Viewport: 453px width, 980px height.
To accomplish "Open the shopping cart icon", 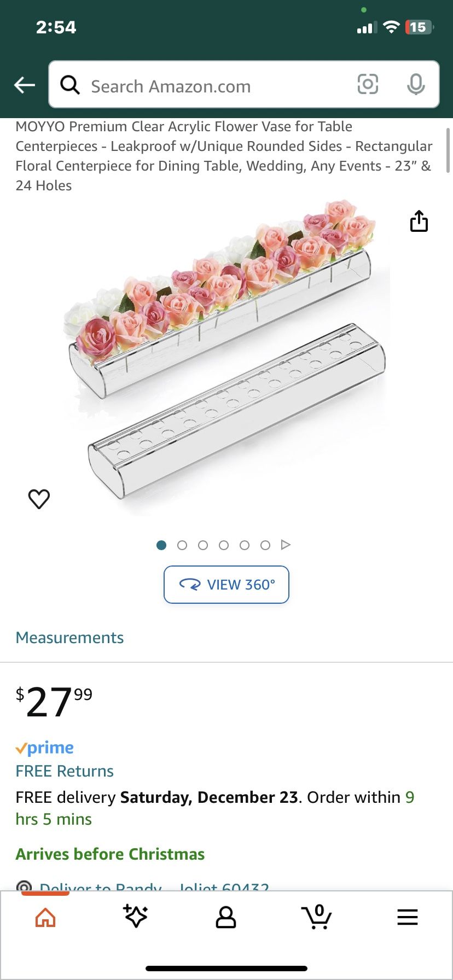I will coord(317,917).
